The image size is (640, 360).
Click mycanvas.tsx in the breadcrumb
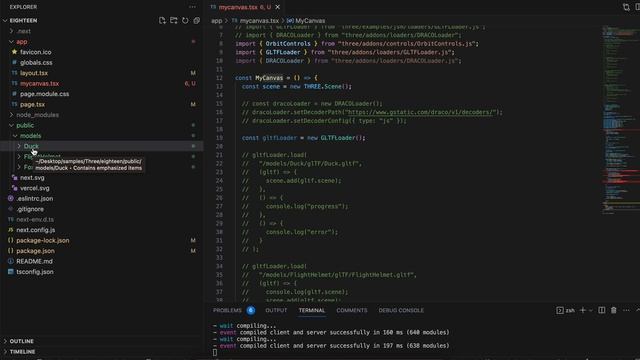(x=259, y=20)
